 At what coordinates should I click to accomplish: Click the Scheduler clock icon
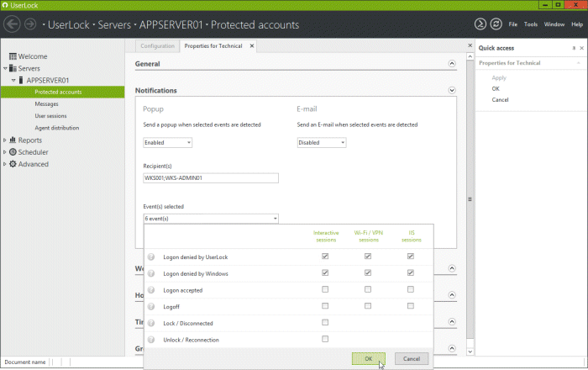(x=13, y=152)
